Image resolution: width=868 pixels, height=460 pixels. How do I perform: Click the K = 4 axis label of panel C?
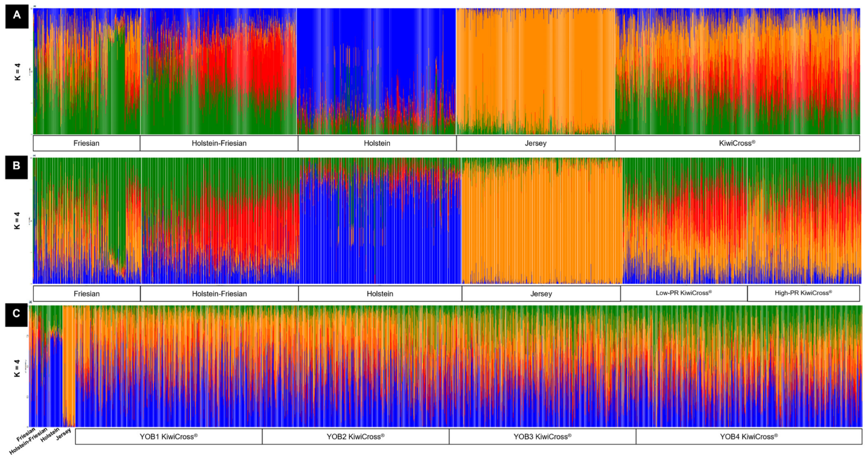coord(17,368)
